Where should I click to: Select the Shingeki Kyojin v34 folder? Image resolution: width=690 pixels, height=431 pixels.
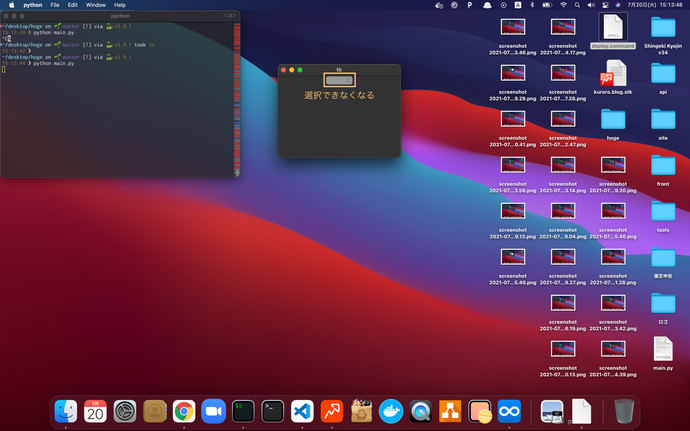click(663, 34)
